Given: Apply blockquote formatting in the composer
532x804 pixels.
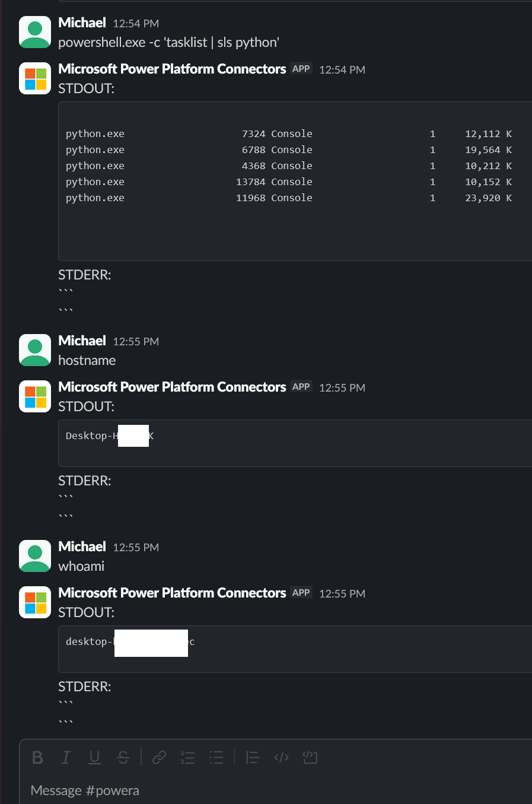Looking at the screenshot, I should 253,757.
